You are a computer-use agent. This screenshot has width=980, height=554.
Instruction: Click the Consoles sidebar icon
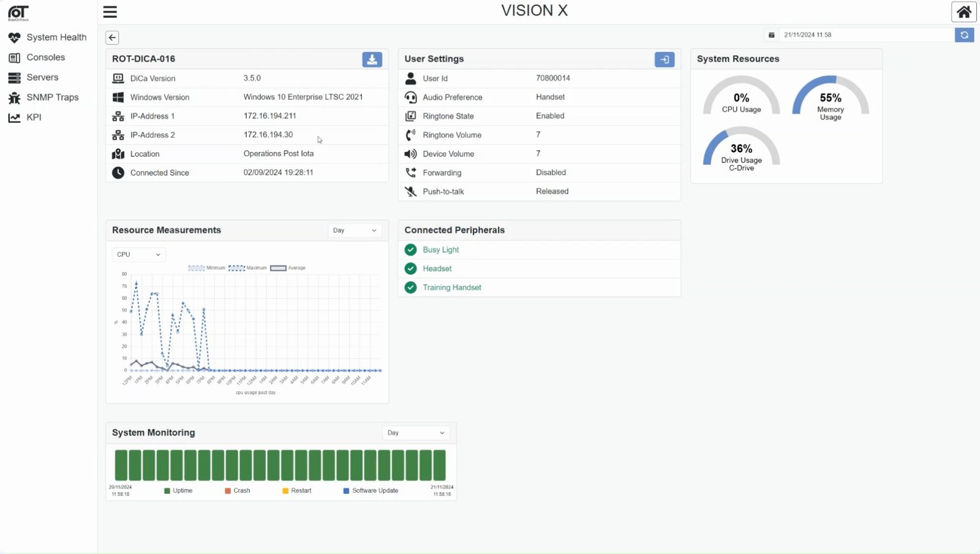tap(14, 58)
